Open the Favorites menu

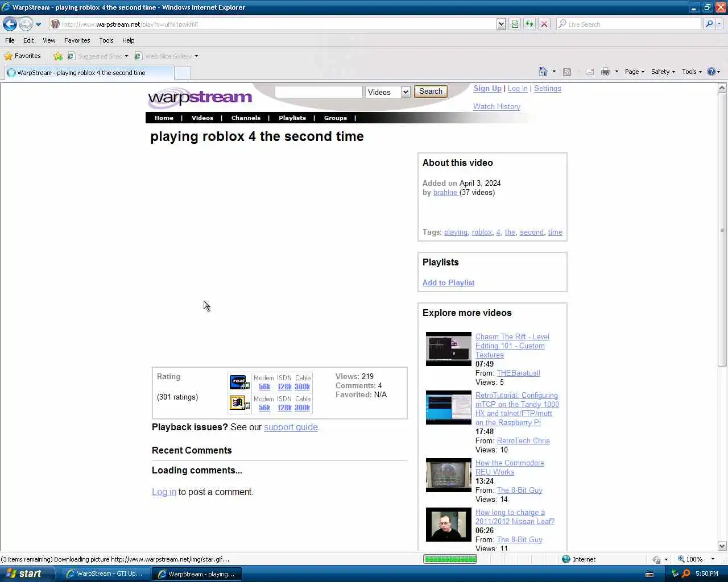pyautogui.click(x=77, y=40)
